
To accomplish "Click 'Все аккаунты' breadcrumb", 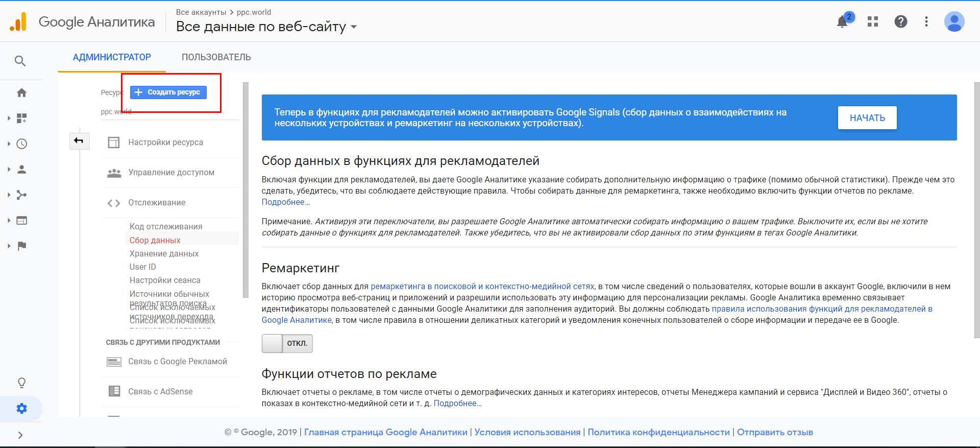I will click(x=201, y=12).
